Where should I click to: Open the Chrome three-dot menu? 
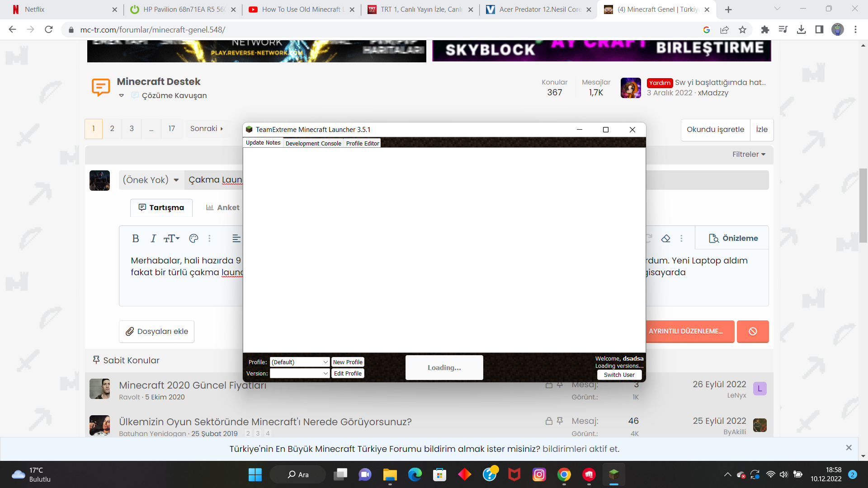855,29
